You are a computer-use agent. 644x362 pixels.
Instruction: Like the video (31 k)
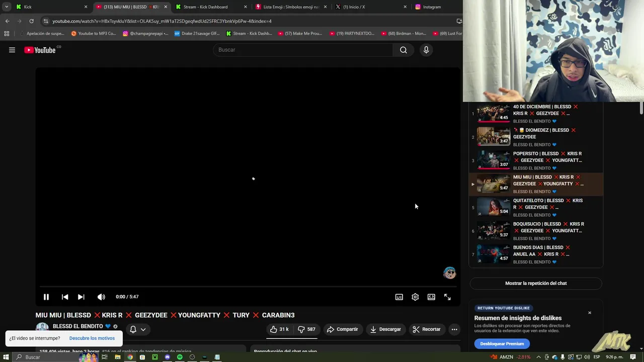point(279,329)
